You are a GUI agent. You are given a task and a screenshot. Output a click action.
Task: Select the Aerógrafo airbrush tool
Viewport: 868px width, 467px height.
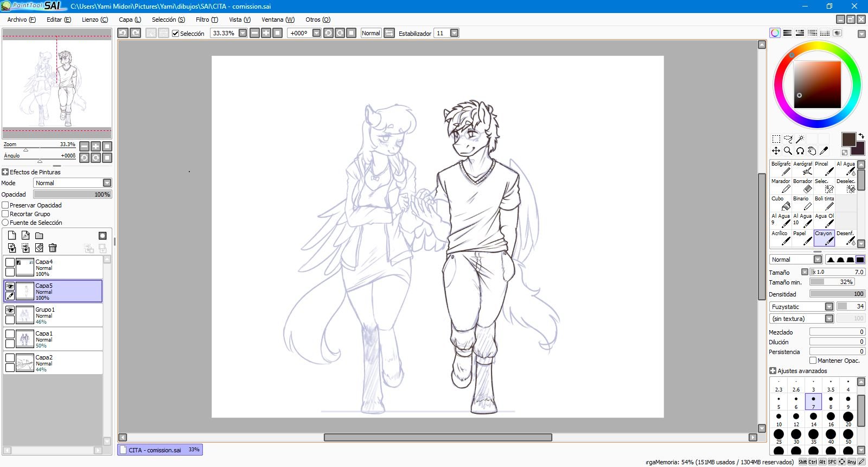(x=802, y=168)
